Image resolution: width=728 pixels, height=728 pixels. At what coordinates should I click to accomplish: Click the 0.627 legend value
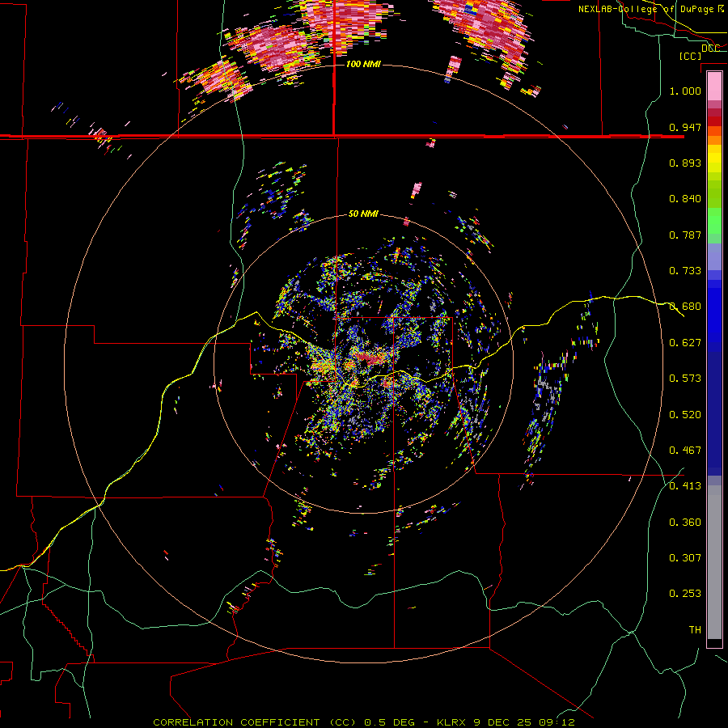pos(685,343)
